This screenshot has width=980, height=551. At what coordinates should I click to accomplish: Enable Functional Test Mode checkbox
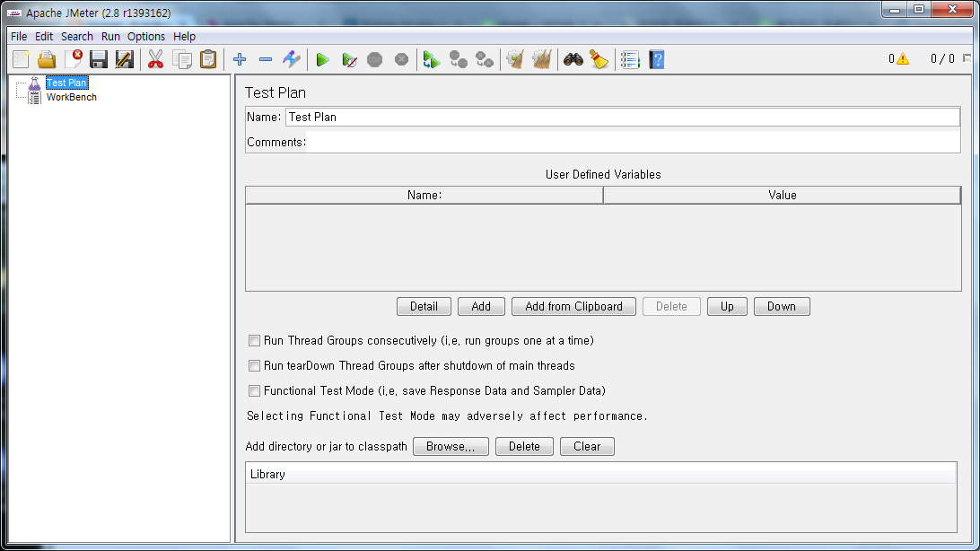click(254, 390)
